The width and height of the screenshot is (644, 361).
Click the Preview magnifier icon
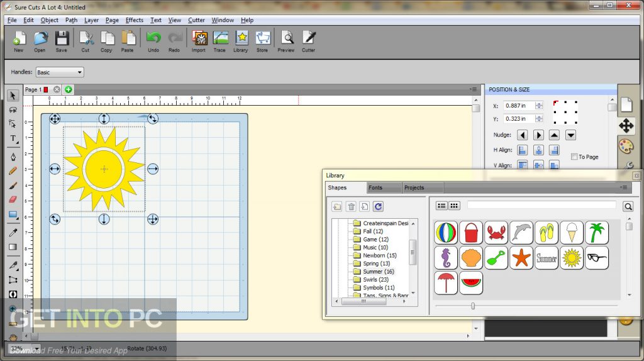pyautogui.click(x=286, y=40)
